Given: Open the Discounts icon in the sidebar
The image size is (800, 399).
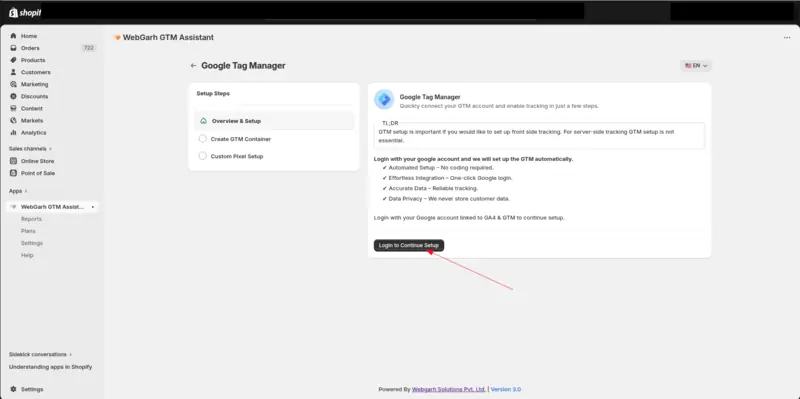Looking at the screenshot, I should [x=14, y=96].
